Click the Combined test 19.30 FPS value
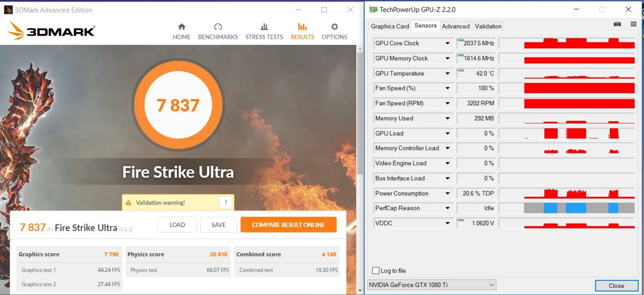 click(327, 270)
